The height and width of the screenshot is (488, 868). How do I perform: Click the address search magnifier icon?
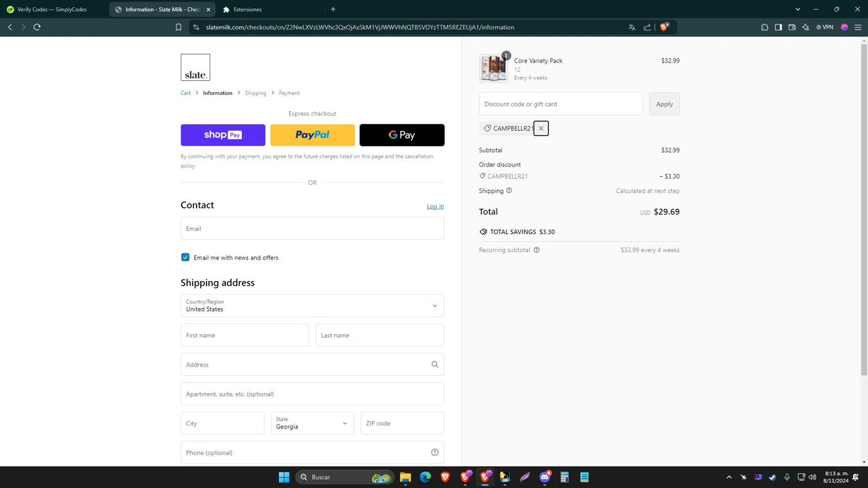435,364
